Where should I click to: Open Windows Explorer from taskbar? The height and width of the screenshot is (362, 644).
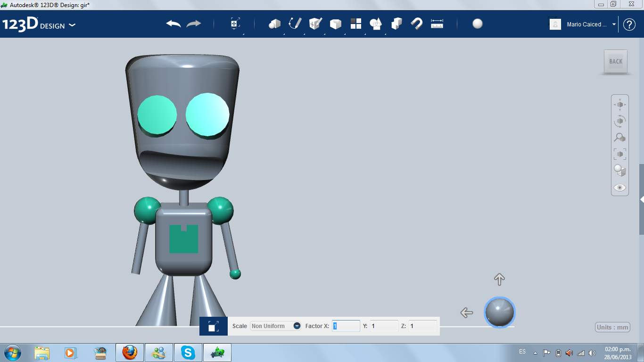pyautogui.click(x=42, y=353)
